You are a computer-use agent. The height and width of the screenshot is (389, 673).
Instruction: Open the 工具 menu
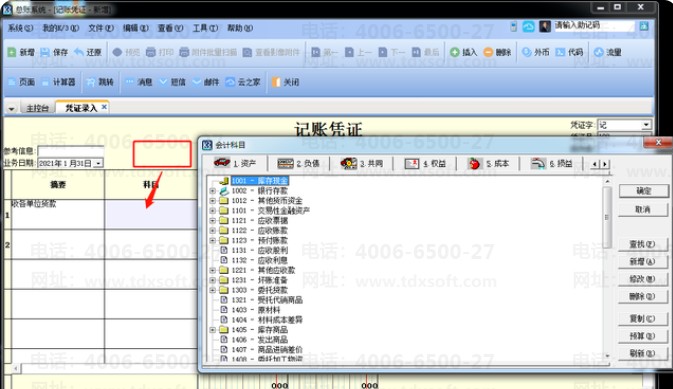tap(205, 28)
